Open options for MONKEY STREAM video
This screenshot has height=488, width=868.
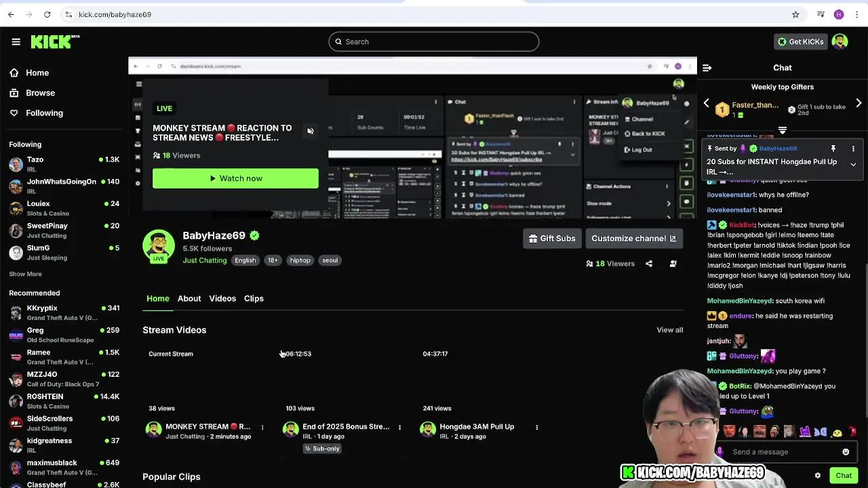click(x=262, y=428)
